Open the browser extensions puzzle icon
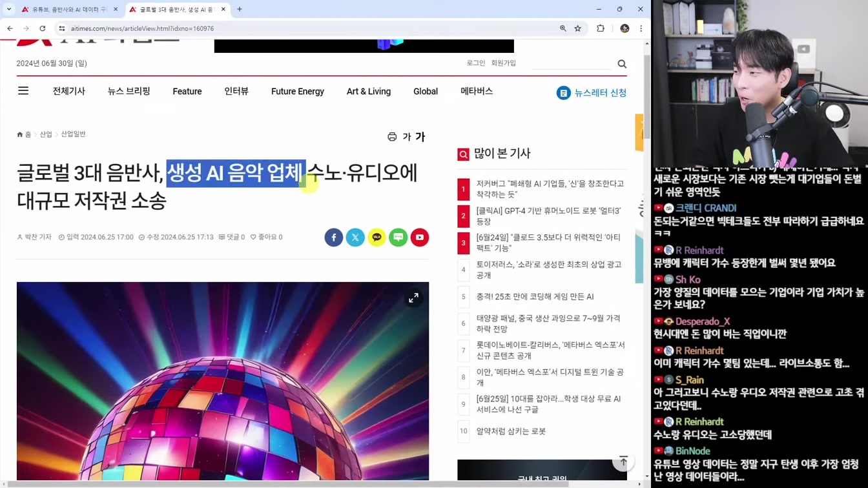Viewport: 868px width, 488px height. [x=601, y=28]
